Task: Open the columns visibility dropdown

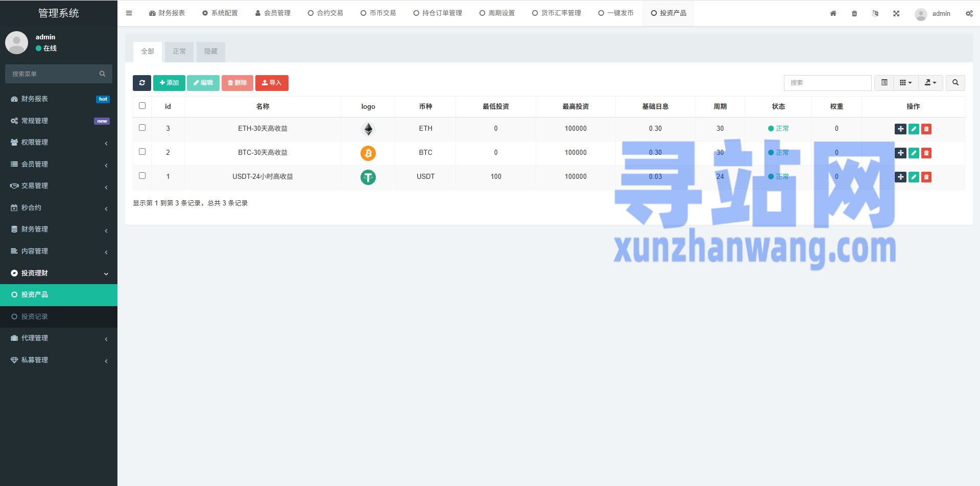Action: pos(905,83)
